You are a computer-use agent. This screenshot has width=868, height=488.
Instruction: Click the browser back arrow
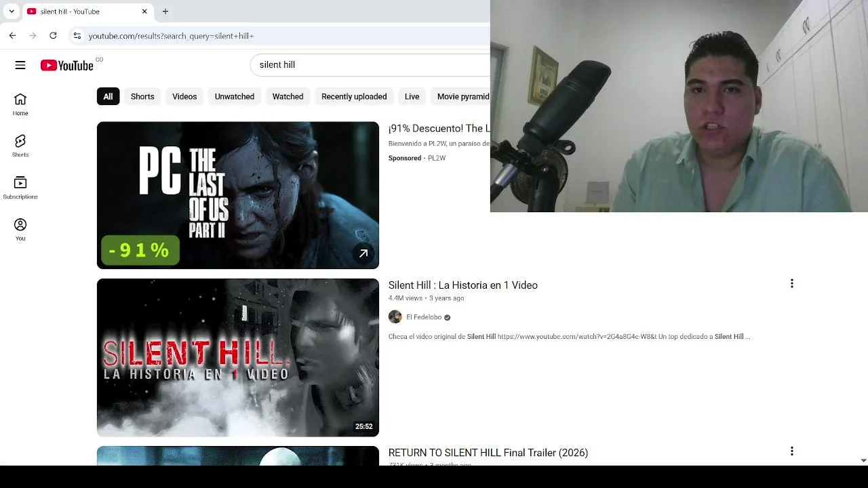12,35
